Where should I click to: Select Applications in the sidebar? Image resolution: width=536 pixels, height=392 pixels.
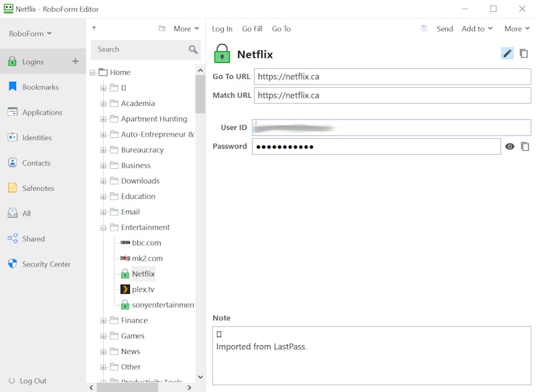[42, 112]
